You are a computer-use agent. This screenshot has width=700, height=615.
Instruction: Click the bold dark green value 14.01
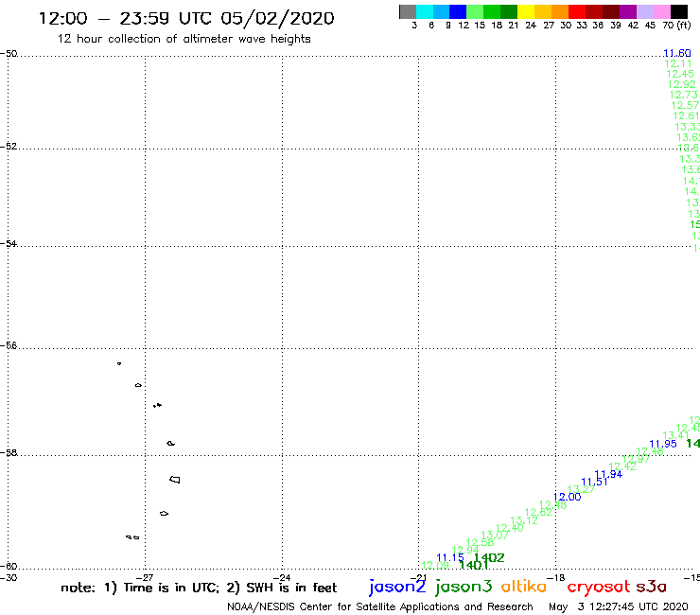(x=474, y=565)
